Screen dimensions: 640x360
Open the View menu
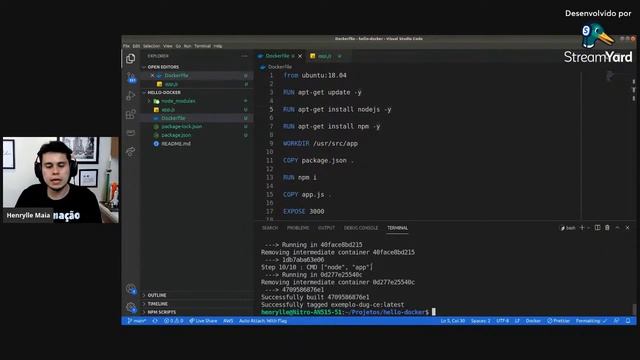pyautogui.click(x=168, y=46)
